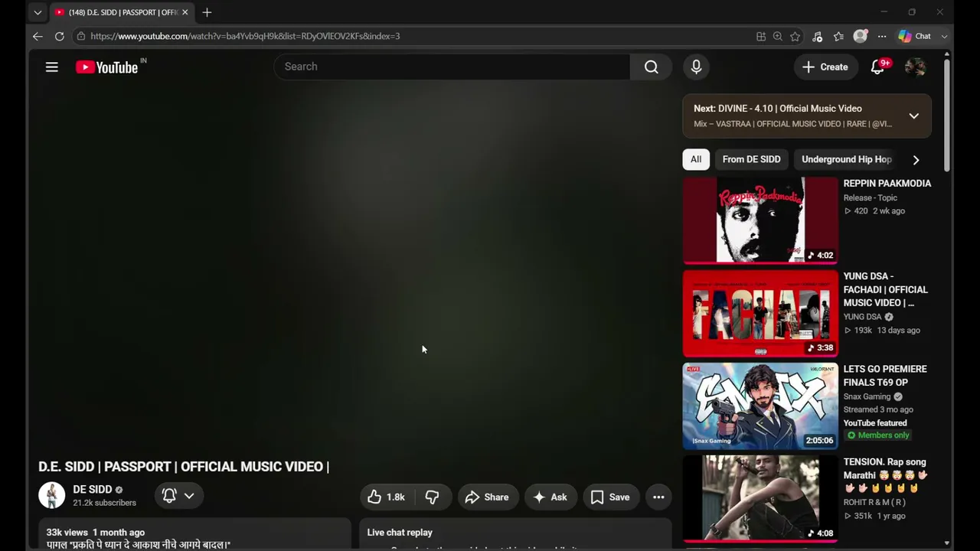This screenshot has width=980, height=551.
Task: Open more actions three-dot menu under video
Action: [x=658, y=497]
